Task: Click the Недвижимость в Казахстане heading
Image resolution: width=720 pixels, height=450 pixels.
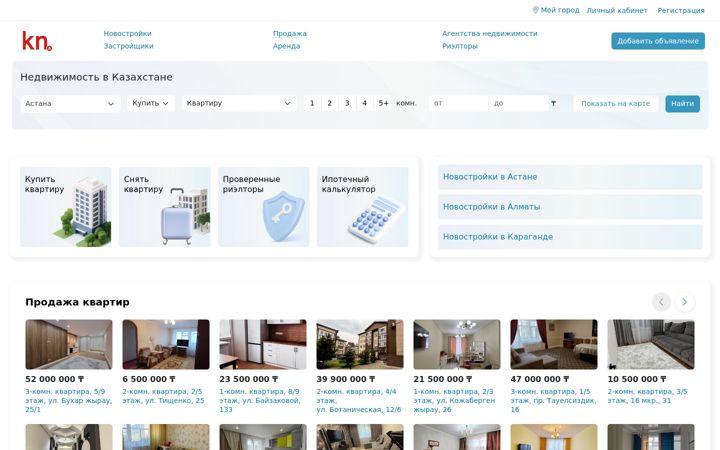Action: [x=96, y=77]
